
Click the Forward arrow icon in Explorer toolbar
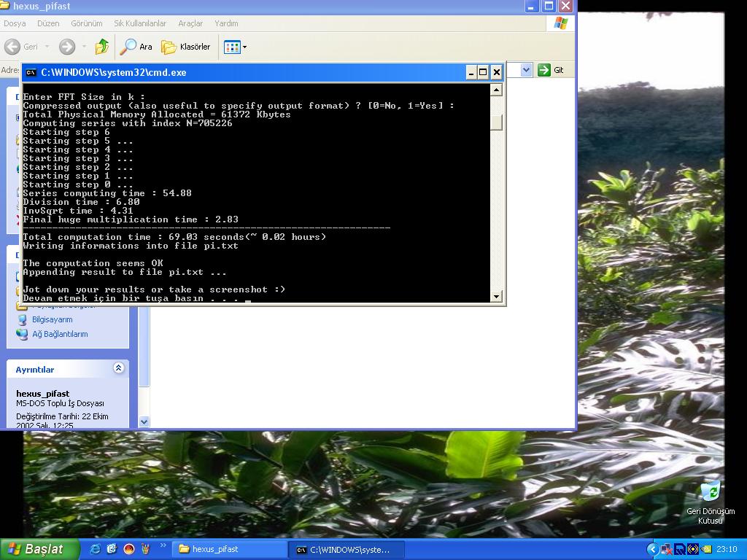(67, 47)
